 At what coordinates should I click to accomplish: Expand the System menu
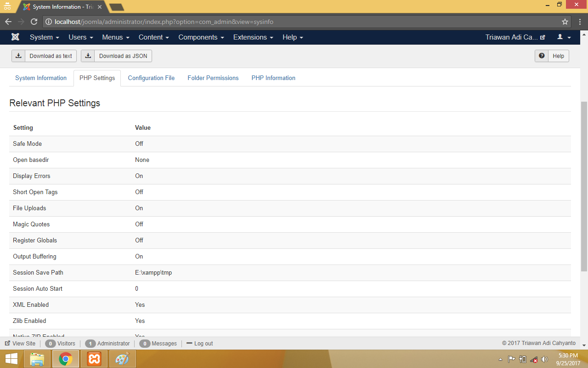pos(45,37)
